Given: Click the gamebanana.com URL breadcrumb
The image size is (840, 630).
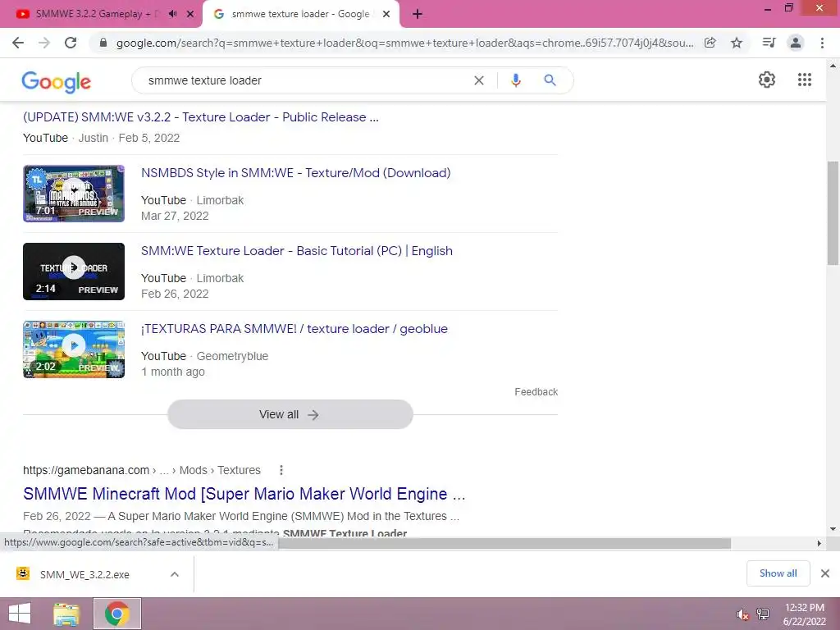Looking at the screenshot, I should point(141,470).
